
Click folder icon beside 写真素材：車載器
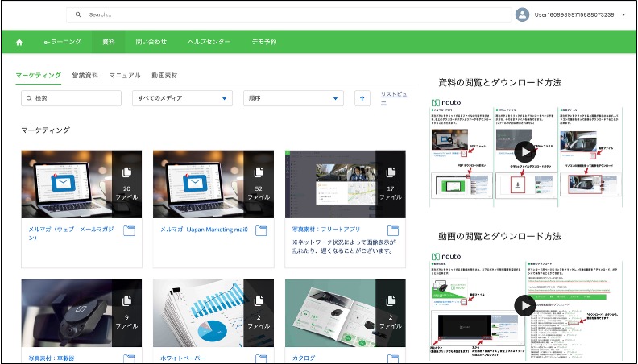(x=129, y=358)
